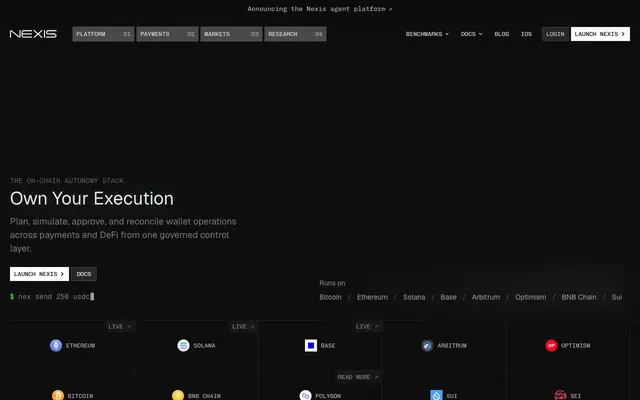This screenshot has width=640, height=400.
Task: Click The On-Chain Autonomy Stack tagline
Action: (x=67, y=180)
